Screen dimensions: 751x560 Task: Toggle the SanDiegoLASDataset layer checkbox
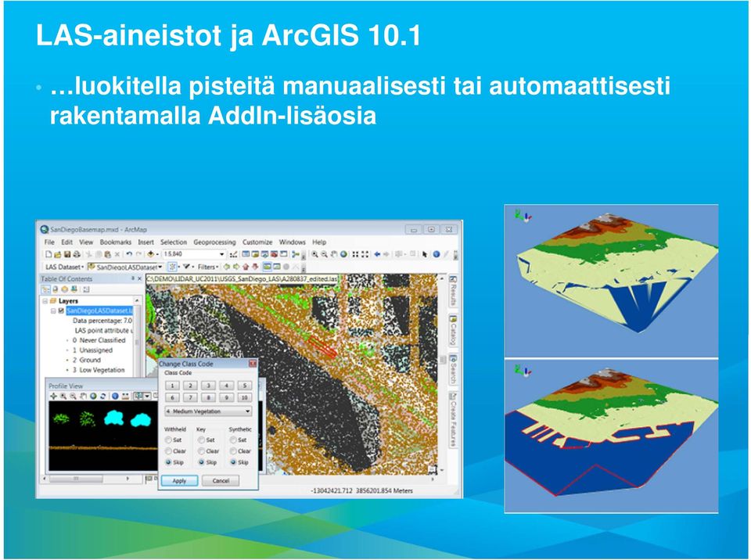pyautogui.click(x=61, y=311)
